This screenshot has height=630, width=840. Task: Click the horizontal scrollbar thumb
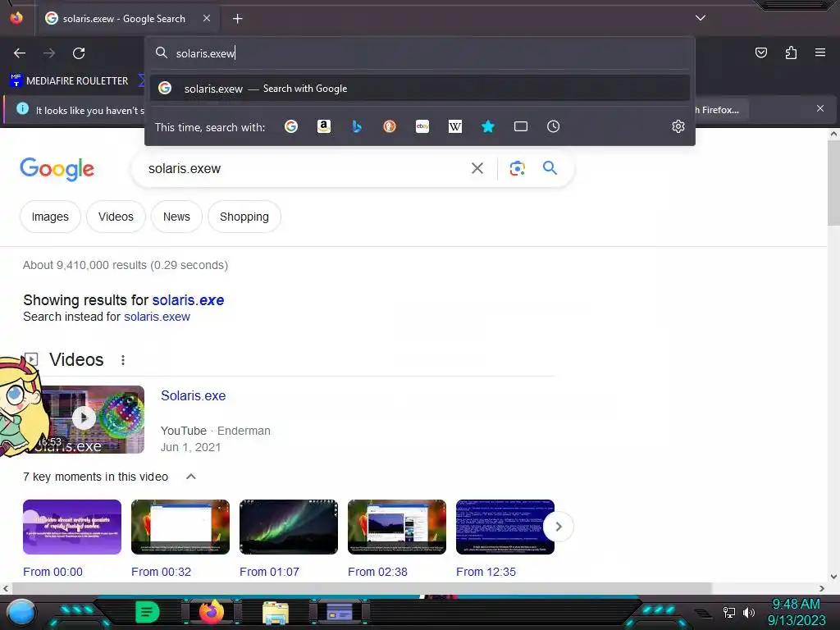(x=361, y=588)
